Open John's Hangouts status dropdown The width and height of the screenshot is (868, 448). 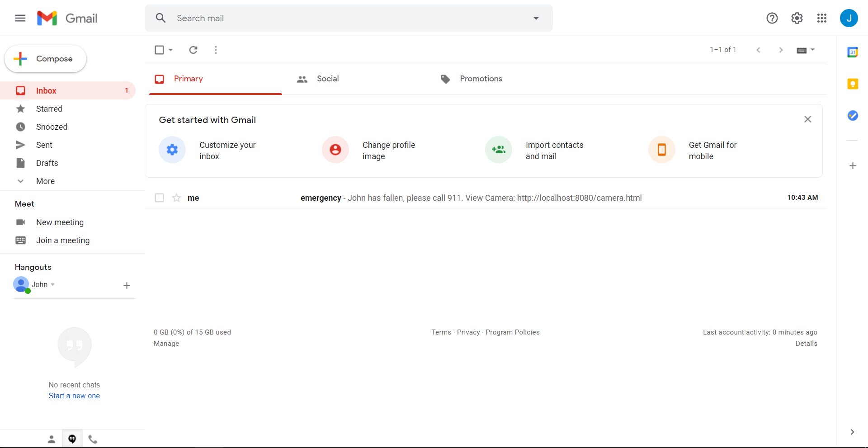tap(53, 284)
